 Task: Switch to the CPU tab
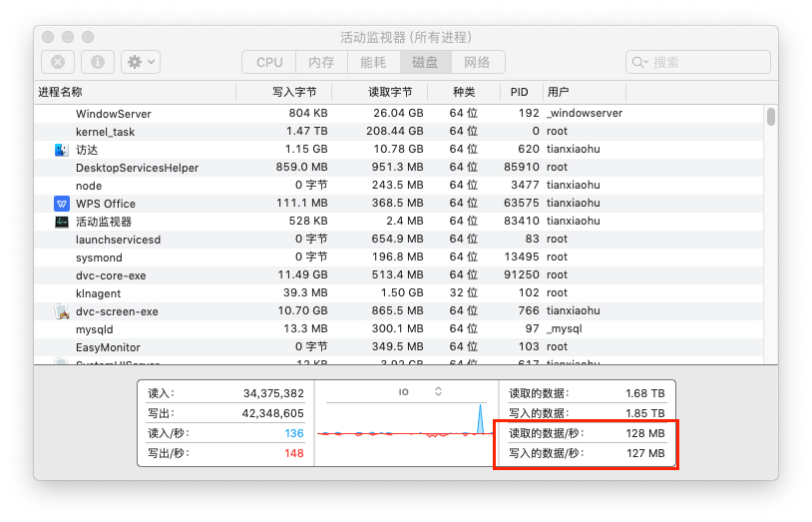[x=269, y=62]
